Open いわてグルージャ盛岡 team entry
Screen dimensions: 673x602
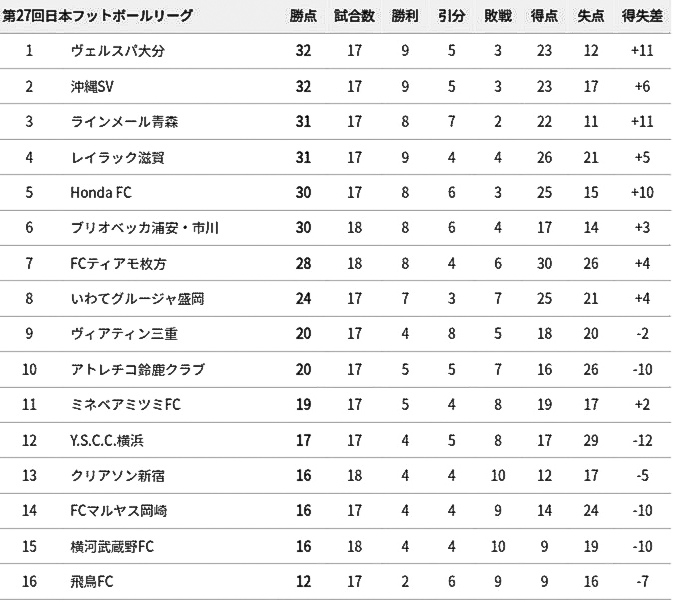pos(137,298)
